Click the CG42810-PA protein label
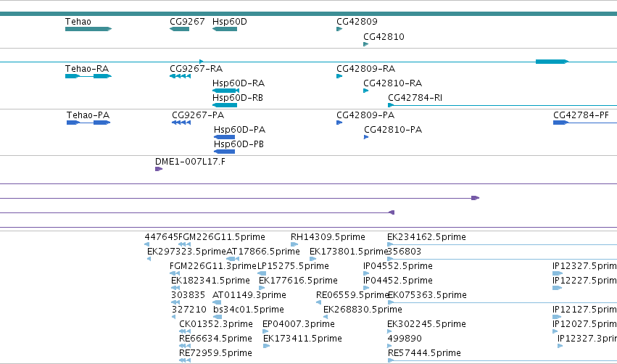 [393, 130]
